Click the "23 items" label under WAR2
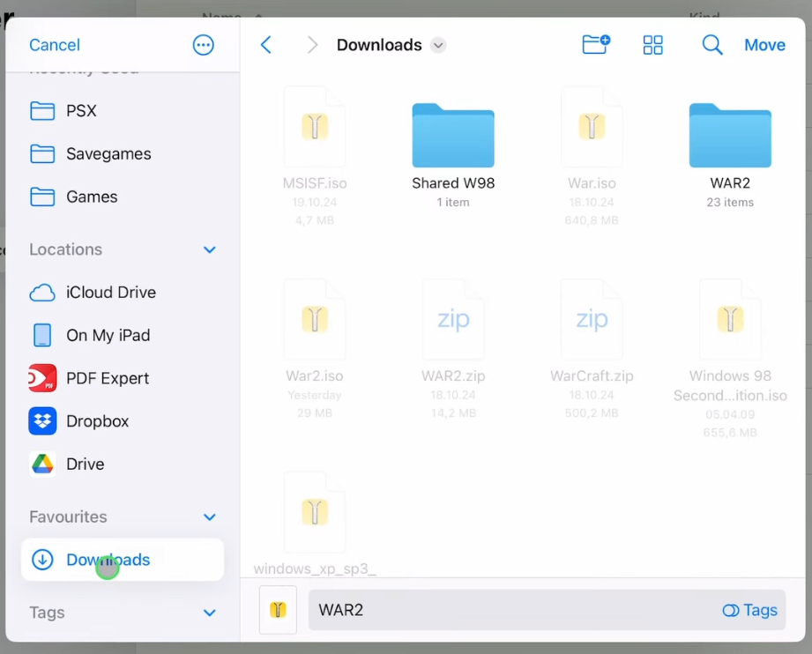The width and height of the screenshot is (812, 654). point(730,203)
